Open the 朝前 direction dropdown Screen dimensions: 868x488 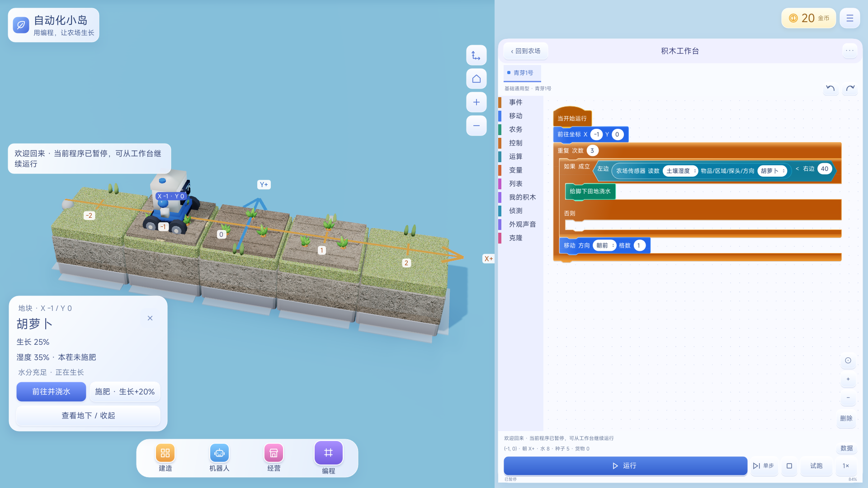604,245
